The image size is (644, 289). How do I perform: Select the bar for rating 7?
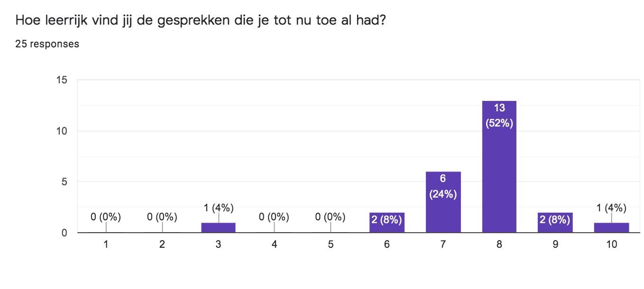pyautogui.click(x=443, y=202)
